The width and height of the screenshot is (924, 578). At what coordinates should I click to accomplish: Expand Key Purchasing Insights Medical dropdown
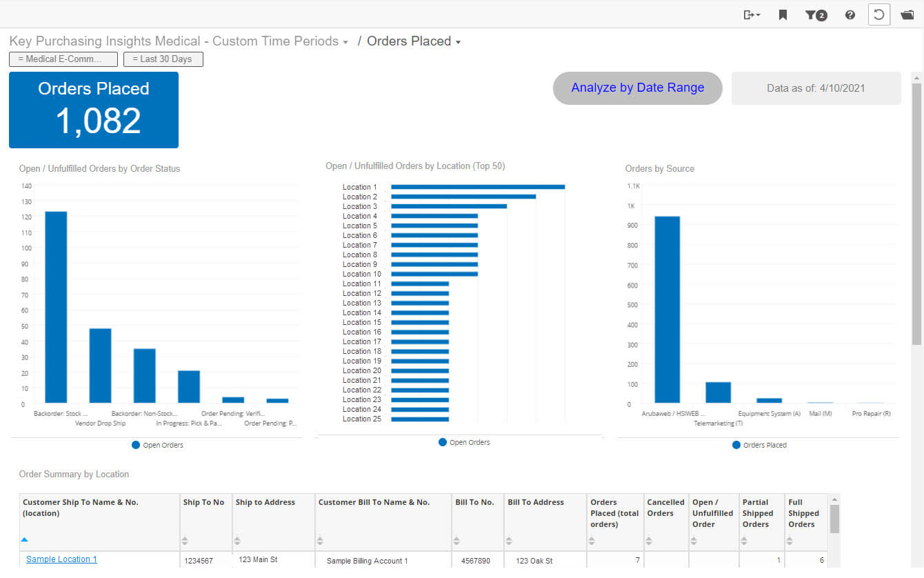(x=345, y=42)
